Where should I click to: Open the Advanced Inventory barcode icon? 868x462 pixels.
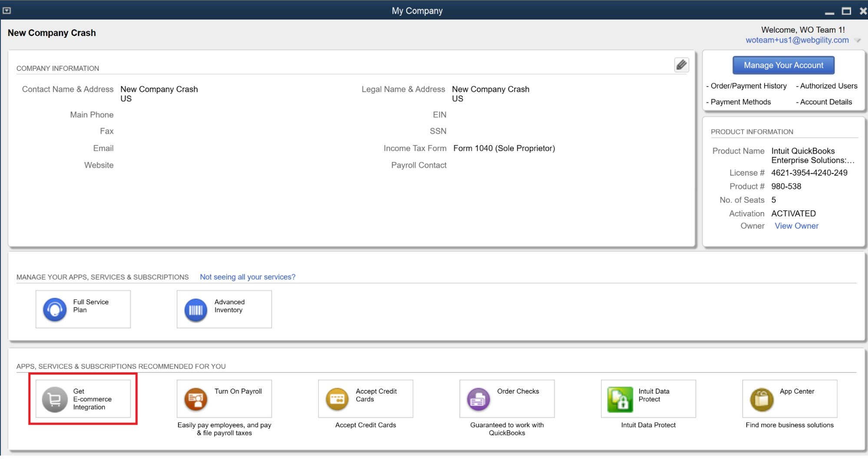[x=196, y=310]
